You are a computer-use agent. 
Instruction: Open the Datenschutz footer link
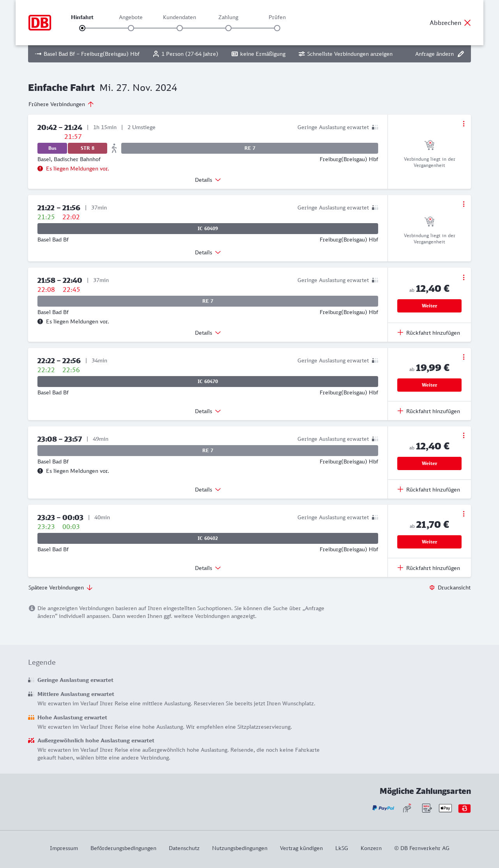point(184,848)
